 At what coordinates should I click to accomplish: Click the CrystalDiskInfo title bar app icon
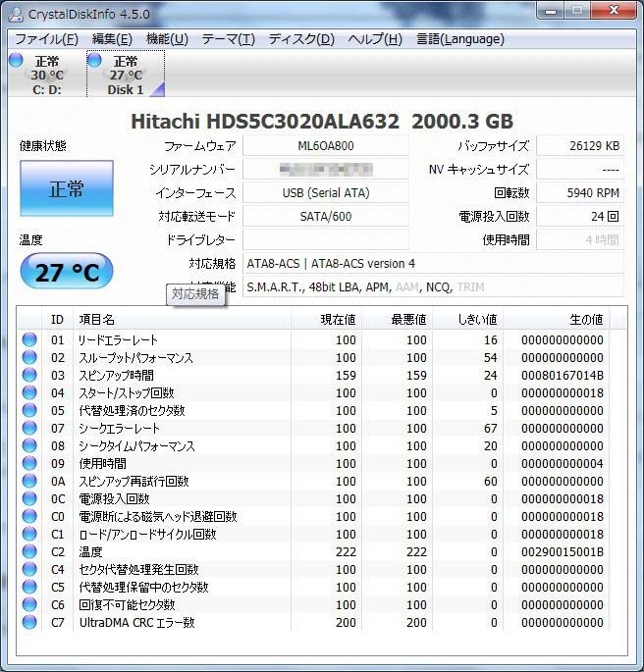(x=16, y=14)
